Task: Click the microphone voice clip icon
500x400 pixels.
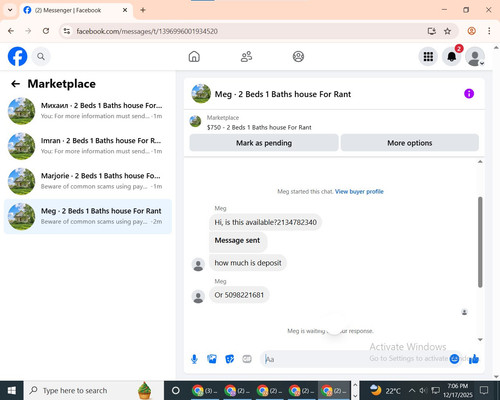Action: [194, 359]
